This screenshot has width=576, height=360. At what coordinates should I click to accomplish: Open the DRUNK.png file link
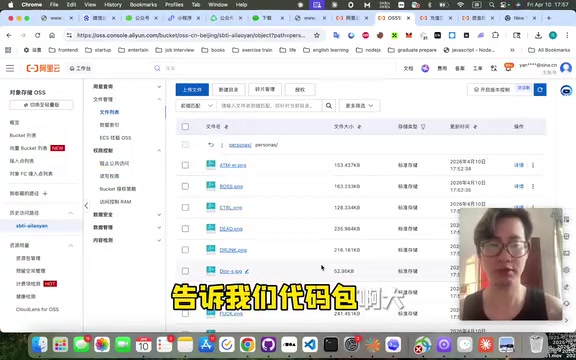[233, 250]
